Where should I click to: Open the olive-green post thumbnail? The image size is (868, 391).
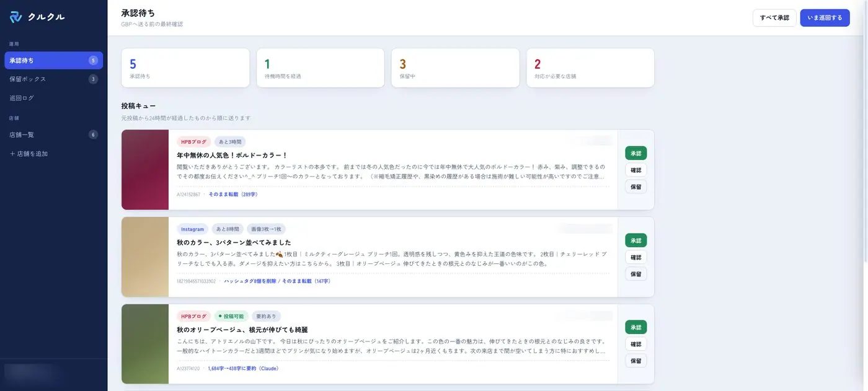[145, 344]
